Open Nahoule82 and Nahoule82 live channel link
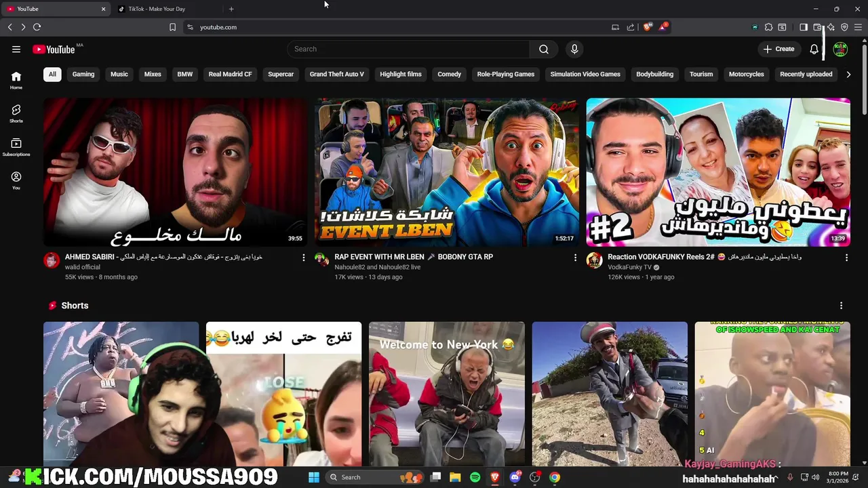The width and height of the screenshot is (868, 488). 377,267
